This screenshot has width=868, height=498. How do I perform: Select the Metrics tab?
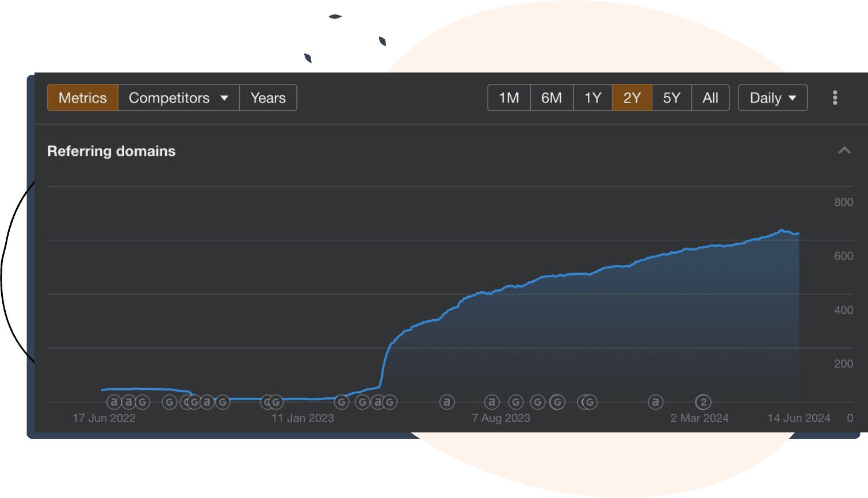tap(83, 98)
